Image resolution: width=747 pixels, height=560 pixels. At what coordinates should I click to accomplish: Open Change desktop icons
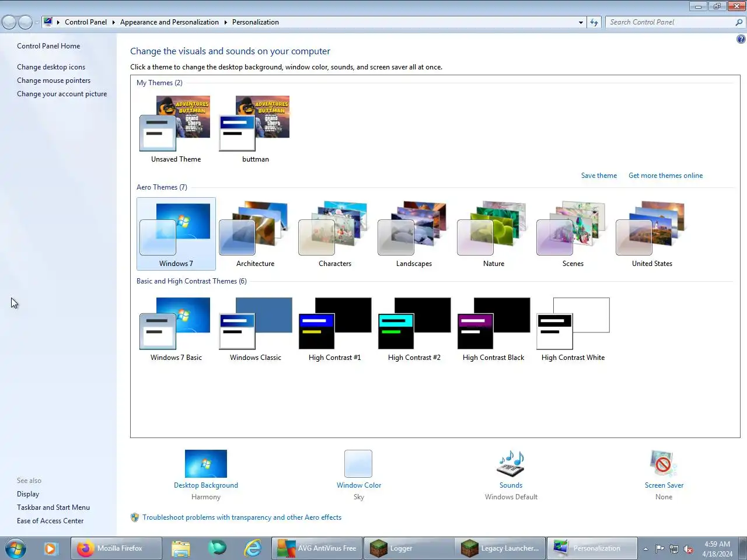point(51,67)
